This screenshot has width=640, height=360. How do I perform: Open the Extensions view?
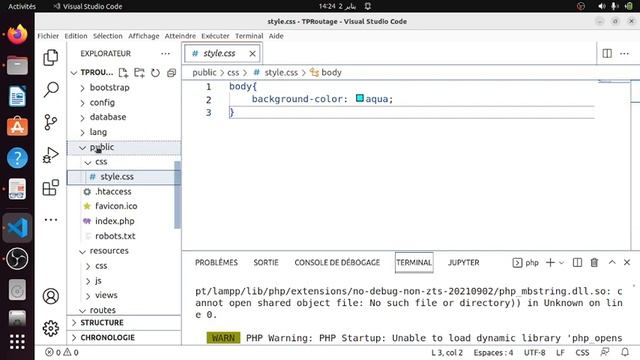(x=51, y=188)
